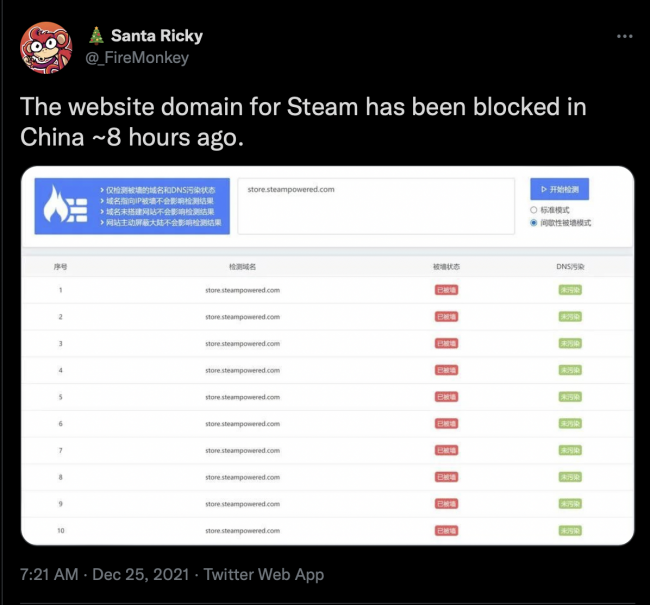Click the Santa Ricky display name
Screen dimensions: 650x605
pos(156,36)
